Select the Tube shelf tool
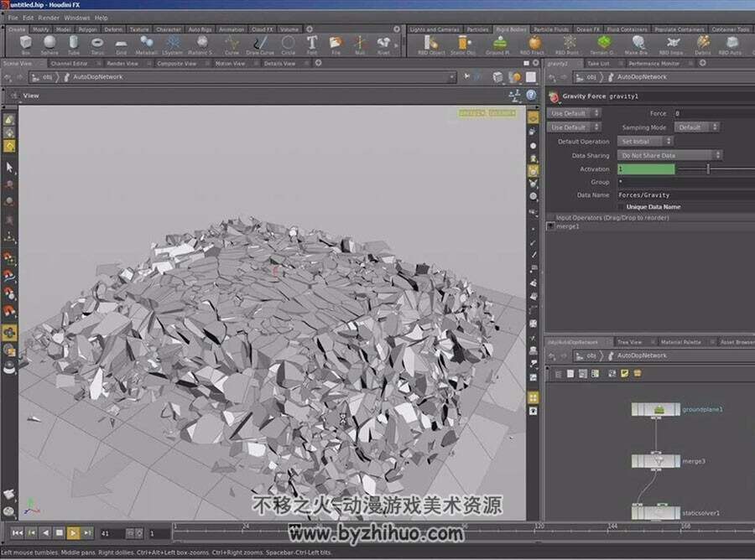This screenshot has width=755, height=560. (73, 45)
